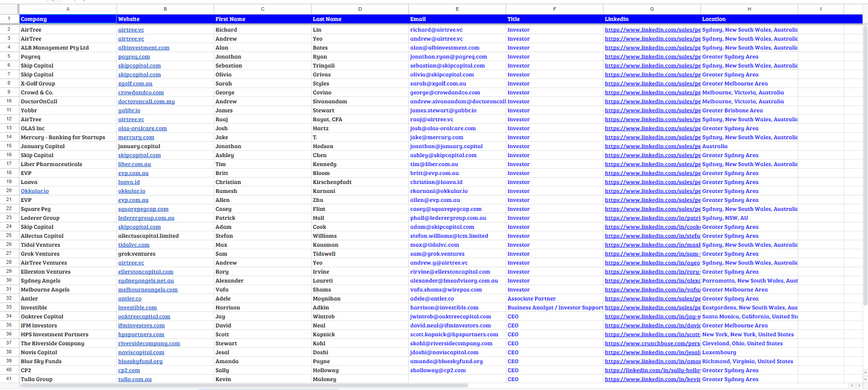Open the tulla.com.au link
This screenshot has height=390, width=868.
click(135, 379)
